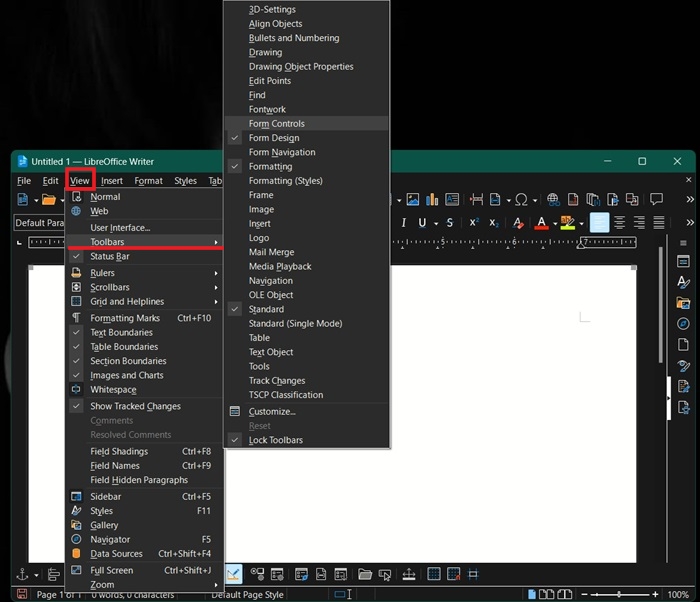This screenshot has width=700, height=602.
Task: Click Customize... in toolbars list
Action: tap(306, 411)
